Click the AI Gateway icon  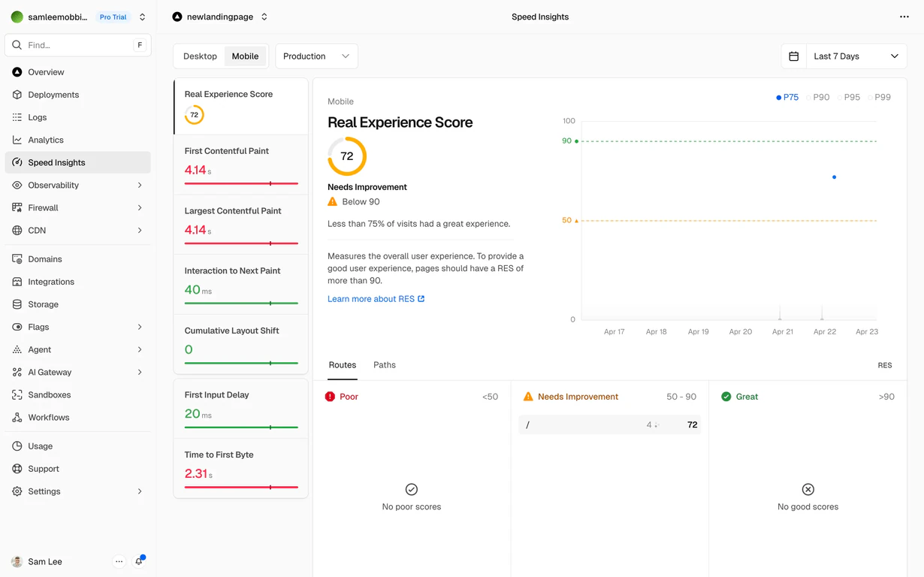click(x=17, y=372)
